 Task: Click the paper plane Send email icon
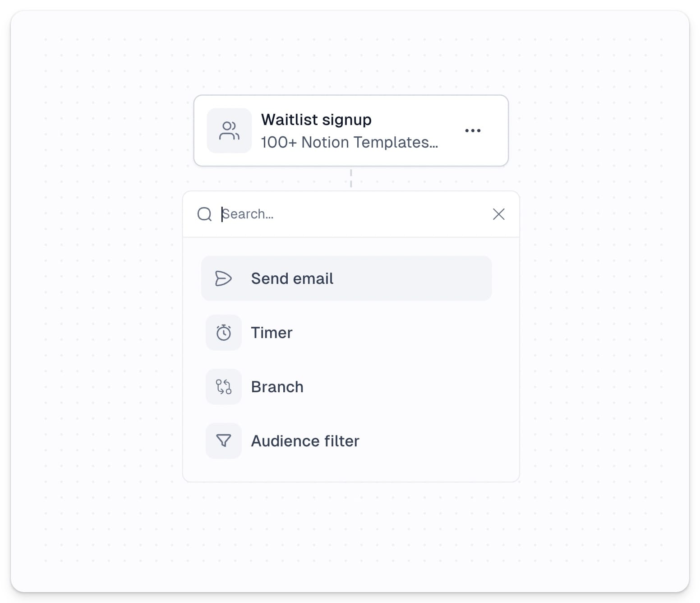pyautogui.click(x=223, y=278)
